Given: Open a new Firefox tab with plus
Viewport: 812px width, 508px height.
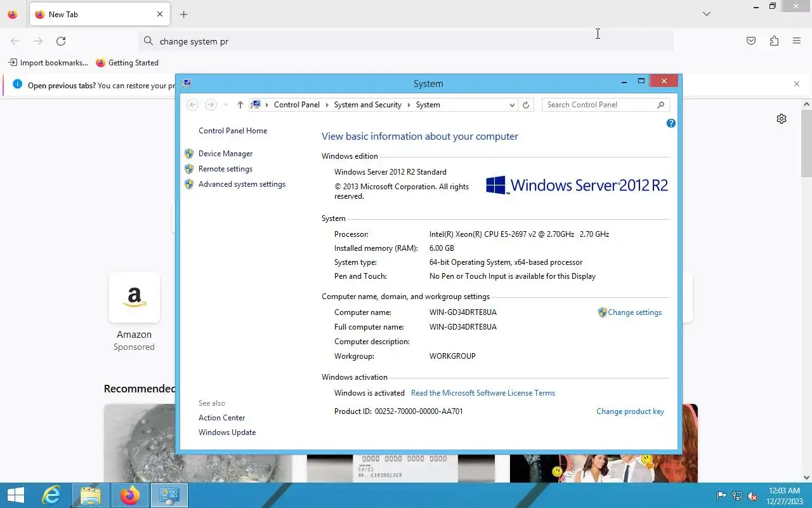Looking at the screenshot, I should pyautogui.click(x=183, y=14).
